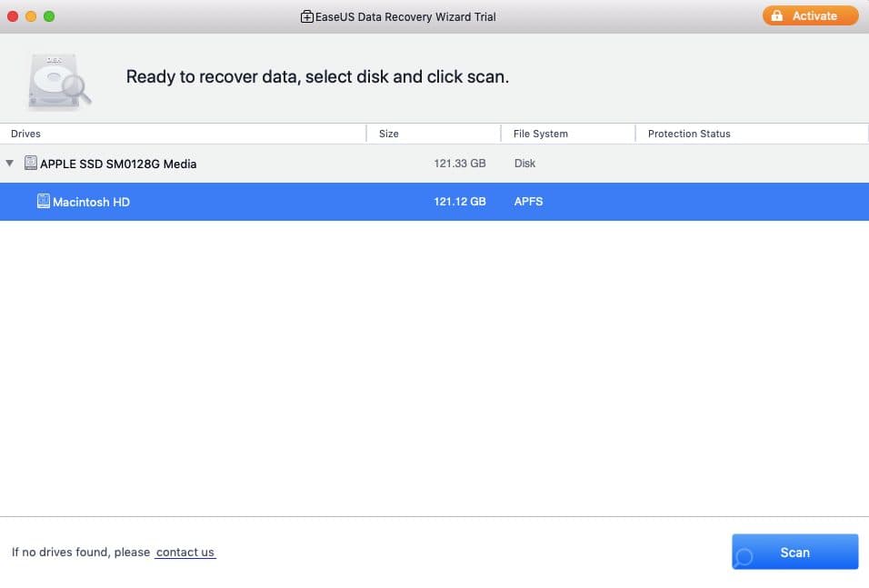Sort by the Size column header
Screen dimensions: 869x588
(x=434, y=134)
